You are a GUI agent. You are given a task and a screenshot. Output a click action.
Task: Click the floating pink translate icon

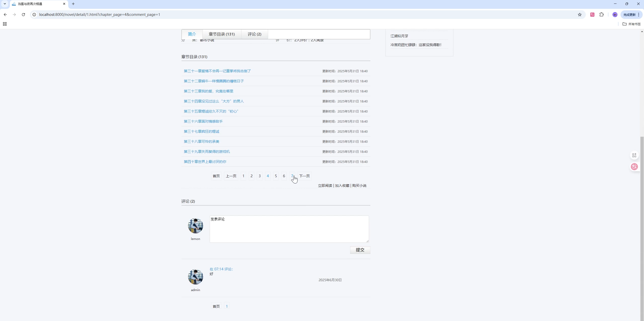(x=634, y=167)
